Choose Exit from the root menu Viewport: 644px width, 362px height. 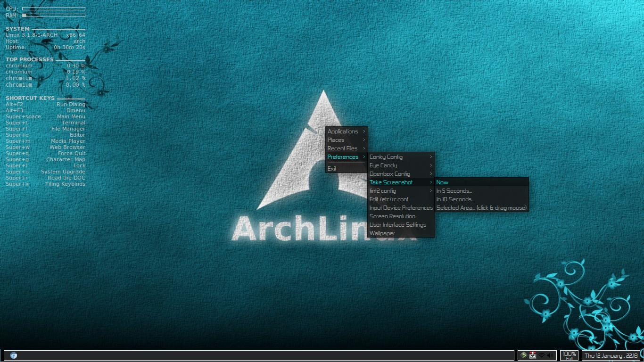[x=347, y=169]
